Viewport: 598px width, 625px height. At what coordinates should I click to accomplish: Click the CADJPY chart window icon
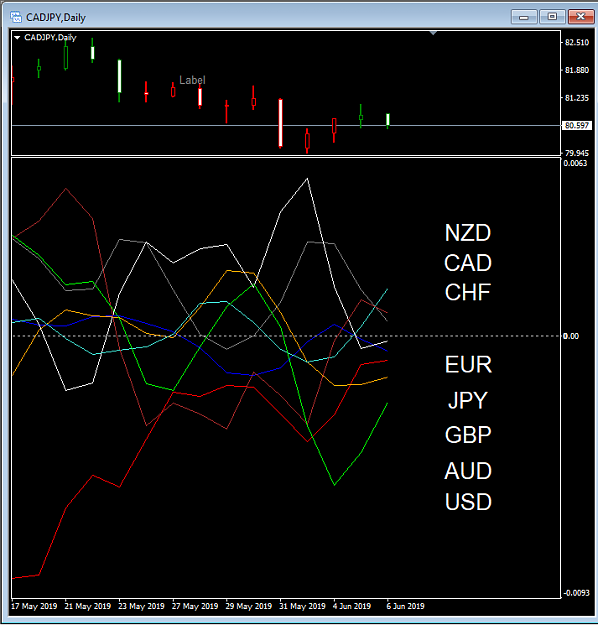(x=16, y=17)
